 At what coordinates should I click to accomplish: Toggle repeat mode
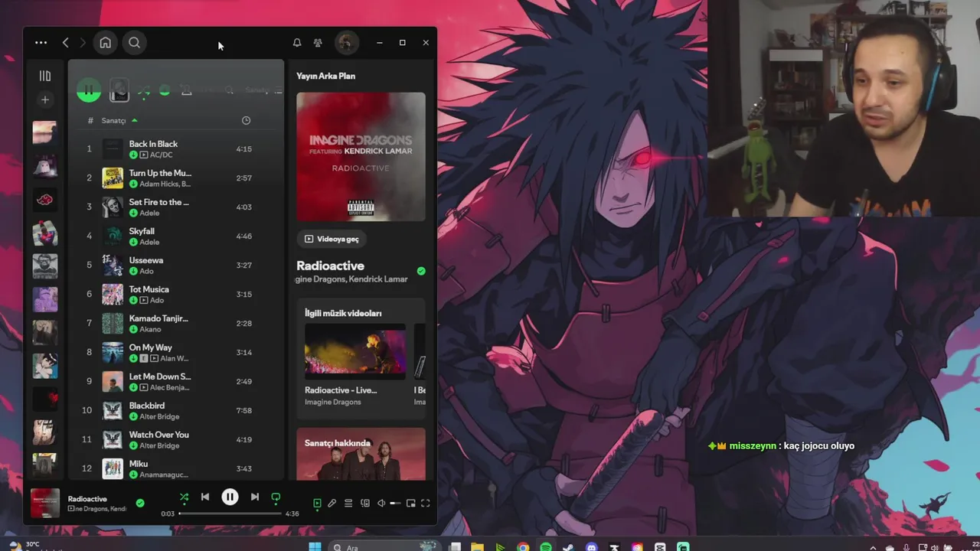[x=276, y=497]
